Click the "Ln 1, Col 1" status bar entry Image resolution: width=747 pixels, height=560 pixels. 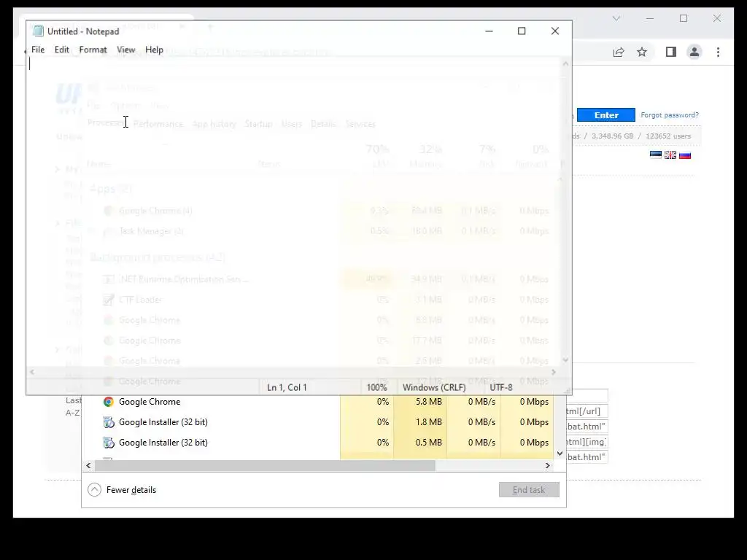[x=287, y=387]
